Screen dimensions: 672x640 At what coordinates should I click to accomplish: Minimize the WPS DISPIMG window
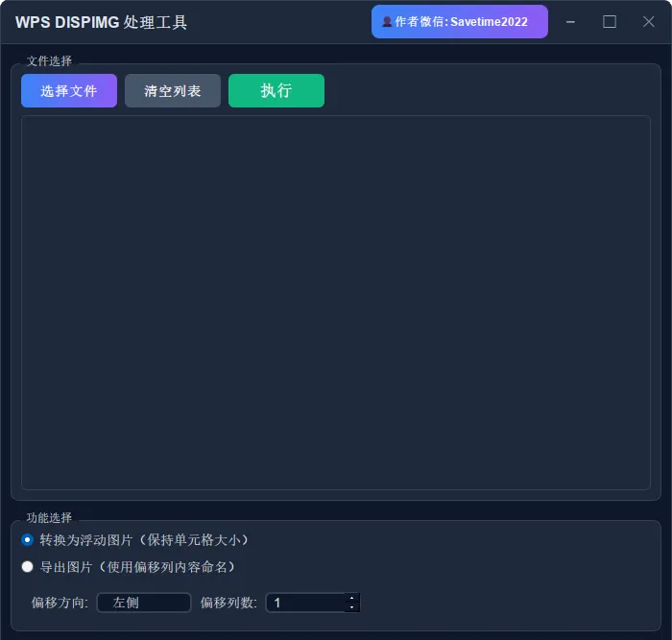[x=570, y=22]
